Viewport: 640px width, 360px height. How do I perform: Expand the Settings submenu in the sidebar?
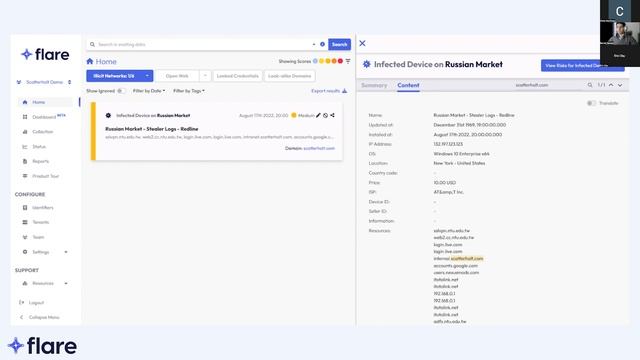point(66,252)
